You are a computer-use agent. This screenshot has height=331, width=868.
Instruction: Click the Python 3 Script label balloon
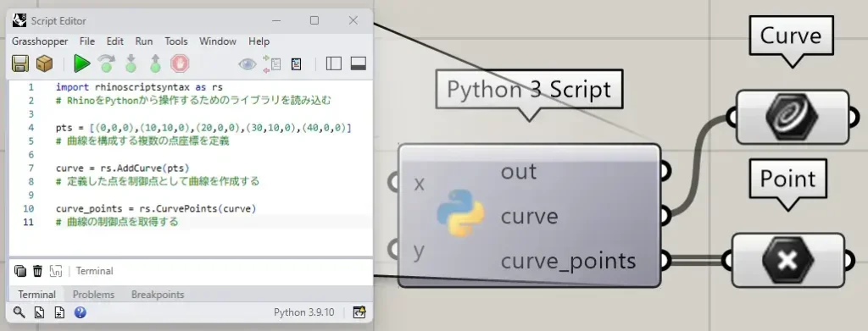click(529, 89)
